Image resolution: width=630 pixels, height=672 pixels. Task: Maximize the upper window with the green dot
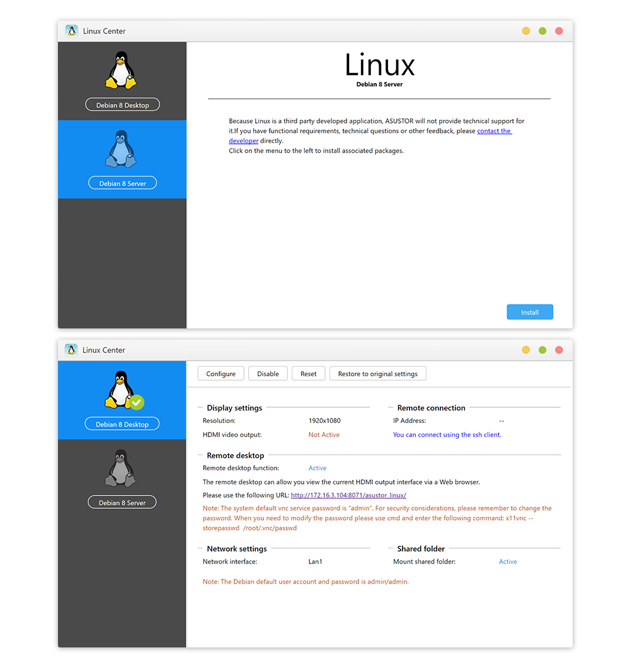pyautogui.click(x=542, y=31)
